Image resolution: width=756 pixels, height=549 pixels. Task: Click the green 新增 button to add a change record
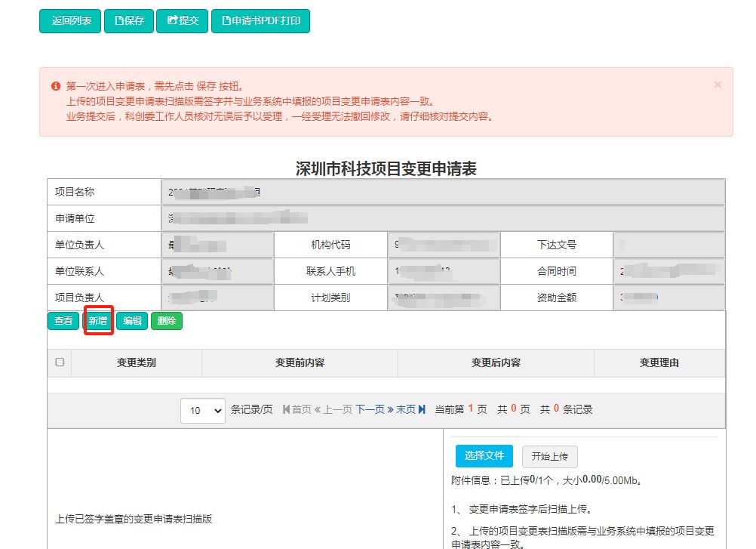click(98, 320)
